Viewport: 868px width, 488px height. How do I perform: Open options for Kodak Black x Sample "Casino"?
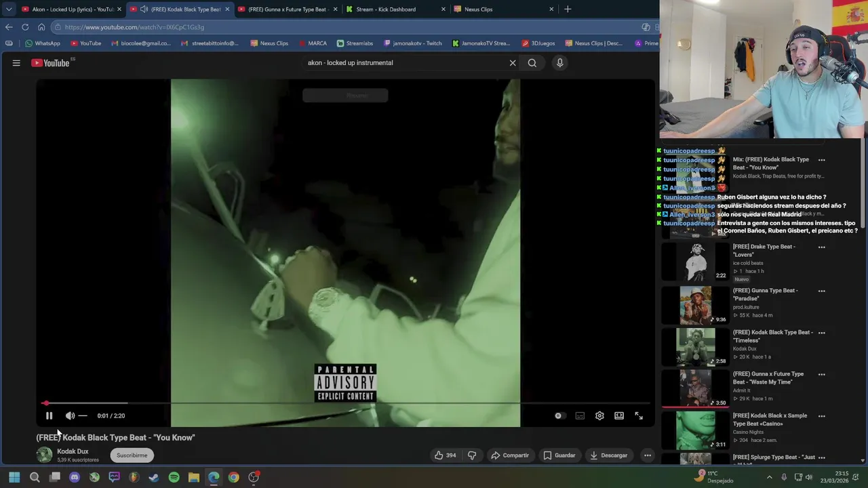(821, 416)
